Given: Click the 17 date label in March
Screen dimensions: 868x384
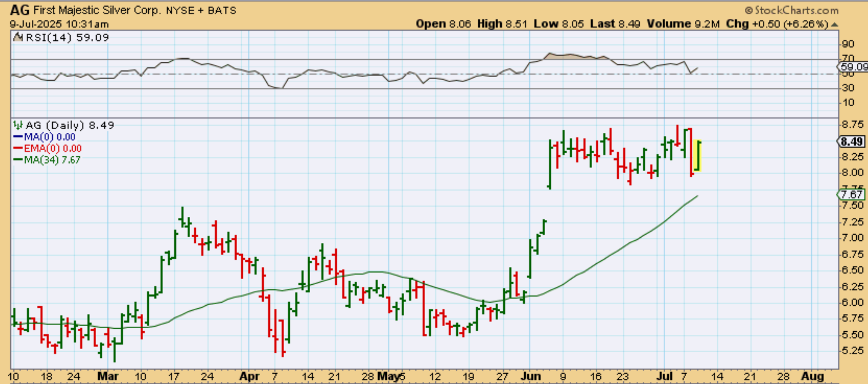Looking at the screenshot, I should click(x=174, y=376).
